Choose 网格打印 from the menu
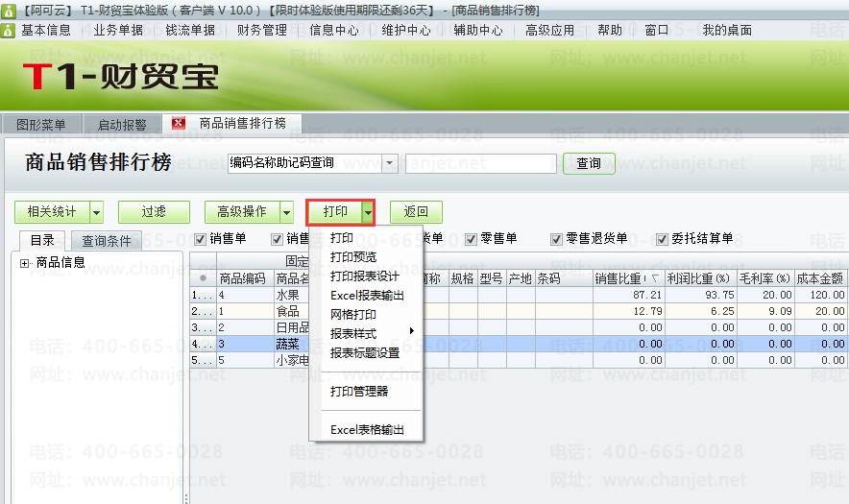The image size is (849, 504). tap(353, 315)
